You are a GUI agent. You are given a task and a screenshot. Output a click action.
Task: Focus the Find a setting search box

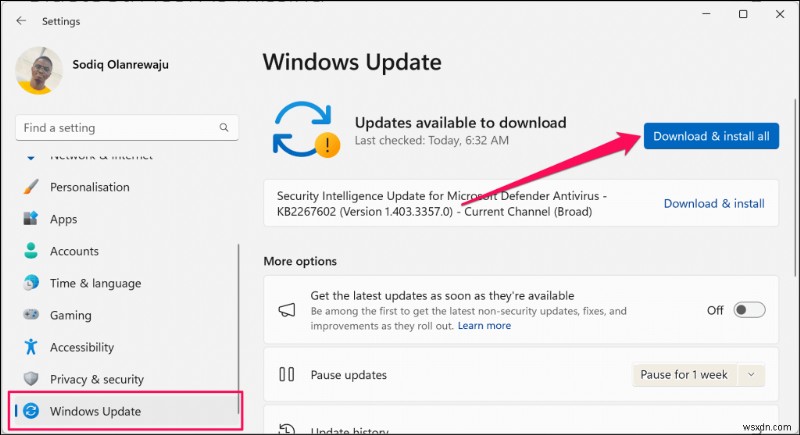click(x=127, y=127)
